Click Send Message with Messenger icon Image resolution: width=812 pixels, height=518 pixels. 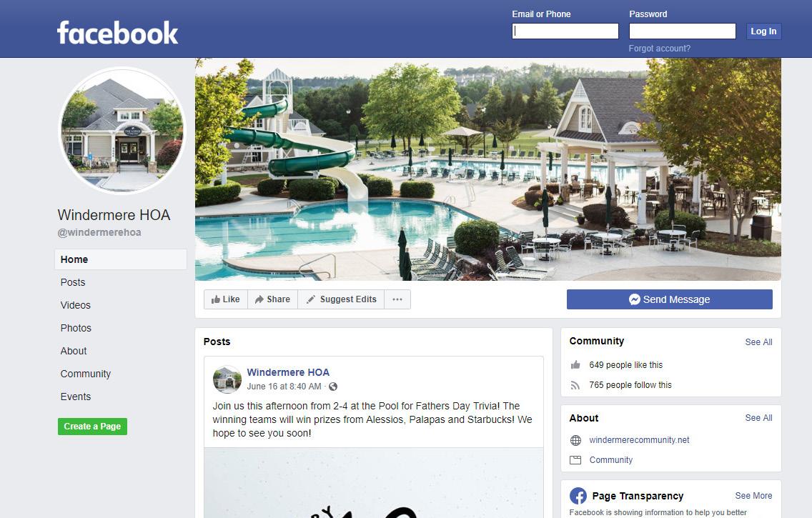670,299
